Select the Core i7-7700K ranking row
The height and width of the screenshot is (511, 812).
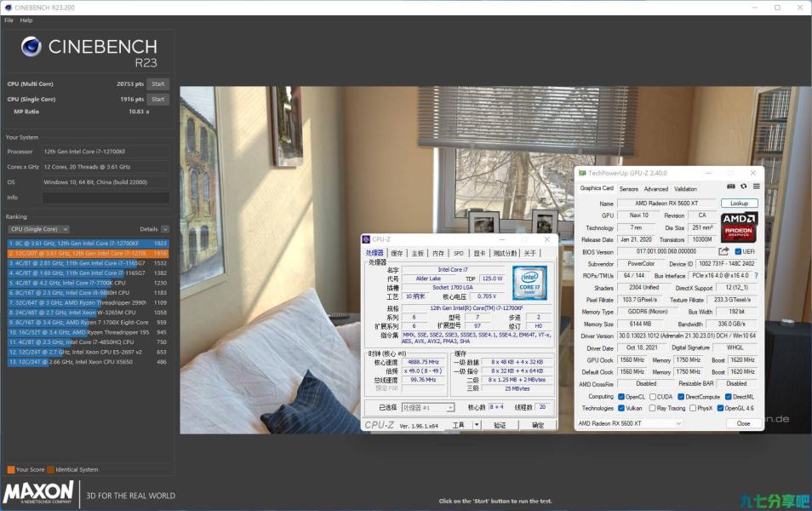88,283
